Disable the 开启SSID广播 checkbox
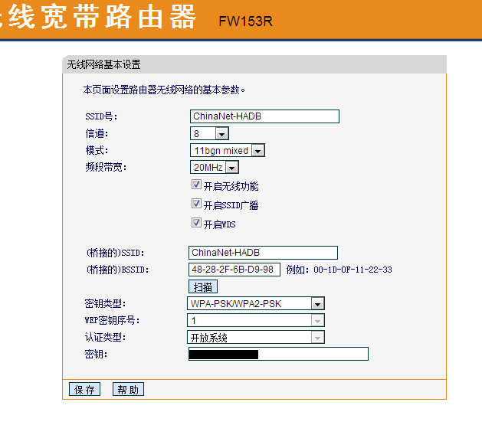Image resolution: width=482 pixels, height=448 pixels. click(196, 204)
